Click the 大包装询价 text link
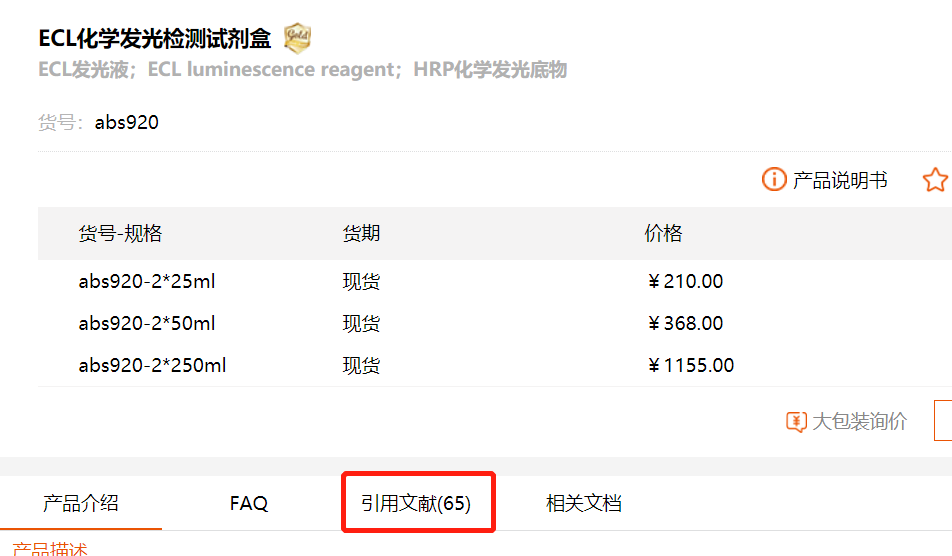The width and height of the screenshot is (952, 556). [859, 422]
